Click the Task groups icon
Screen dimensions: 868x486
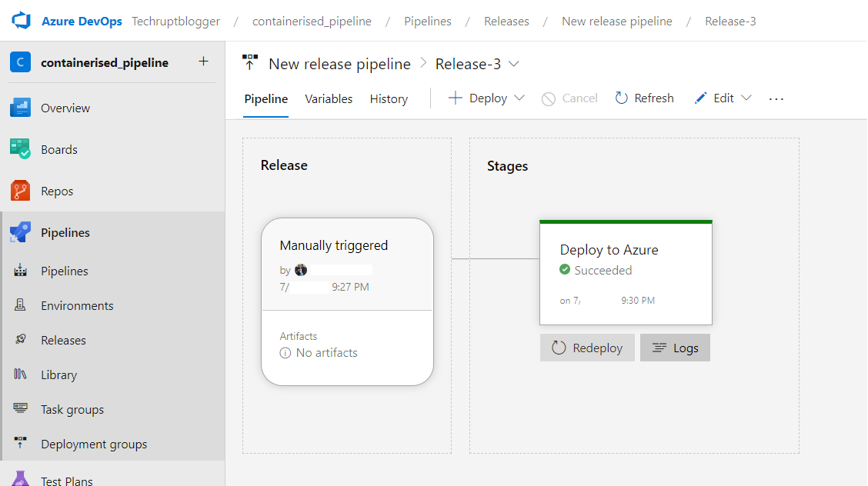coord(21,409)
